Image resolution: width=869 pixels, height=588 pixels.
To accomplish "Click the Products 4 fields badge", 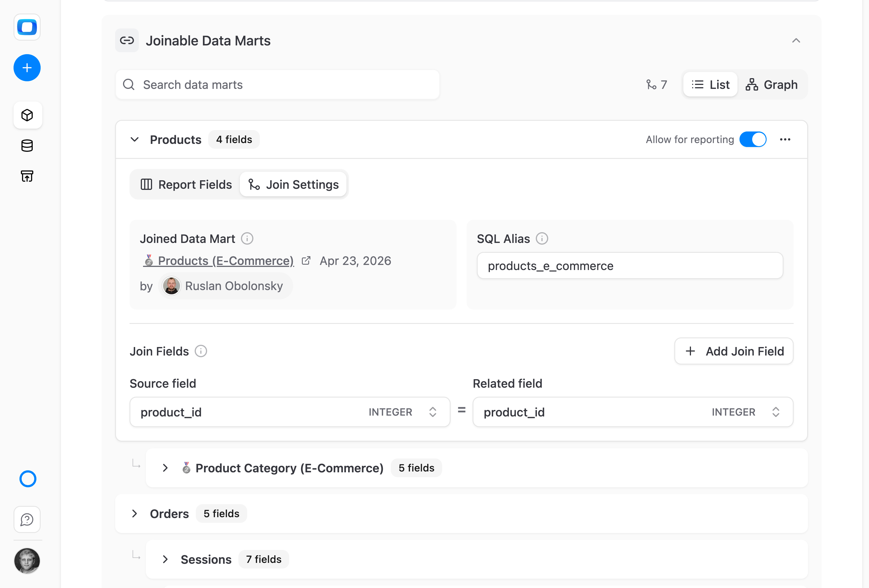I will point(234,139).
